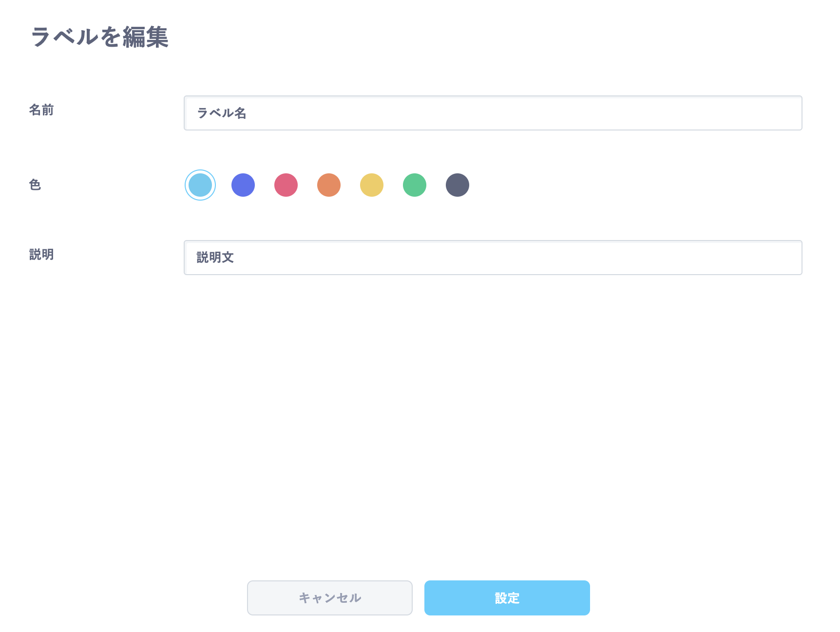This screenshot has width=840, height=632.
Task: Select the orange color swatch
Action: pos(329,185)
